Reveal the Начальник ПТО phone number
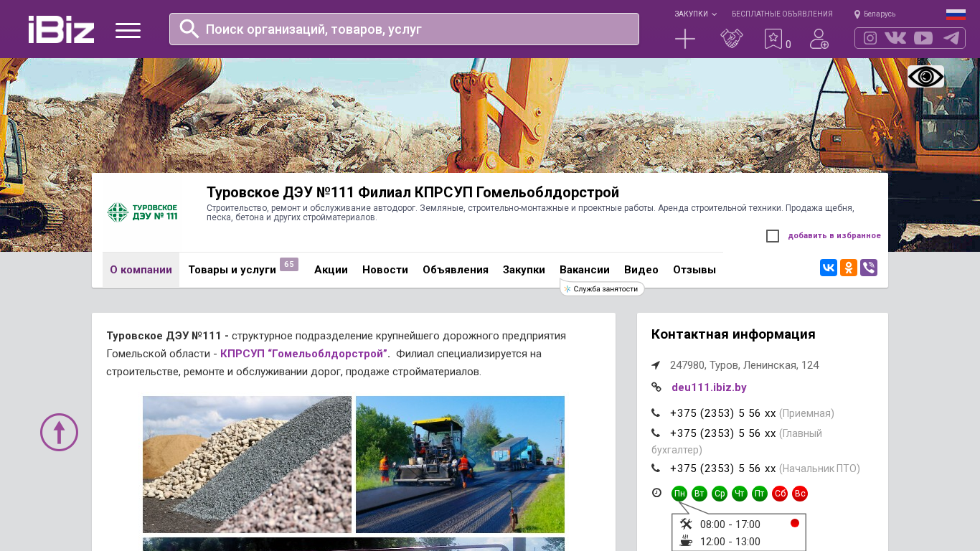Image resolution: width=980 pixels, height=551 pixels. [723, 468]
